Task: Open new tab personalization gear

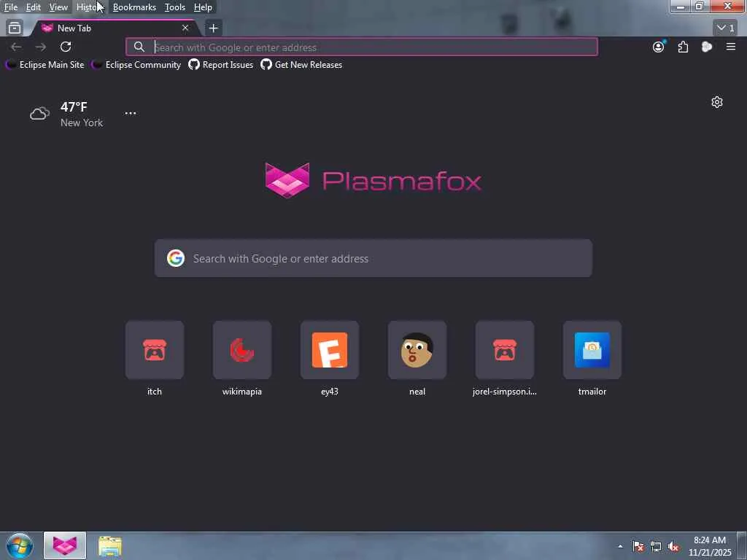Action: 717,102
